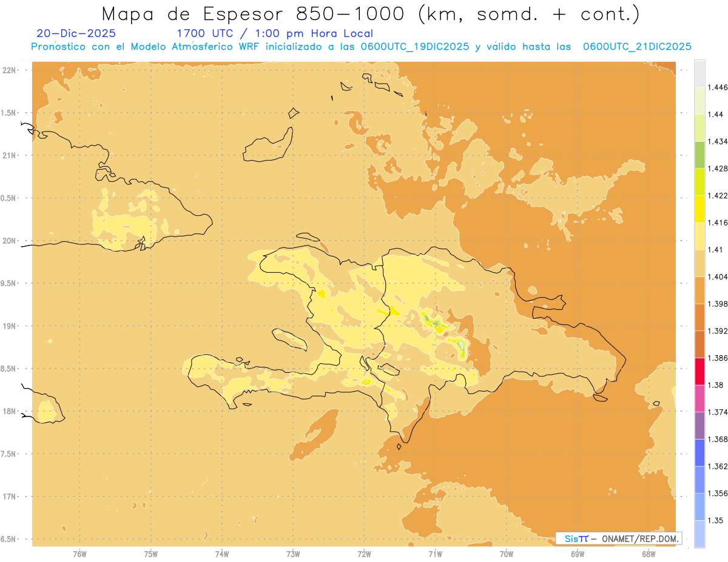Click the pink color band between 1.374 and 1.38

699,398
